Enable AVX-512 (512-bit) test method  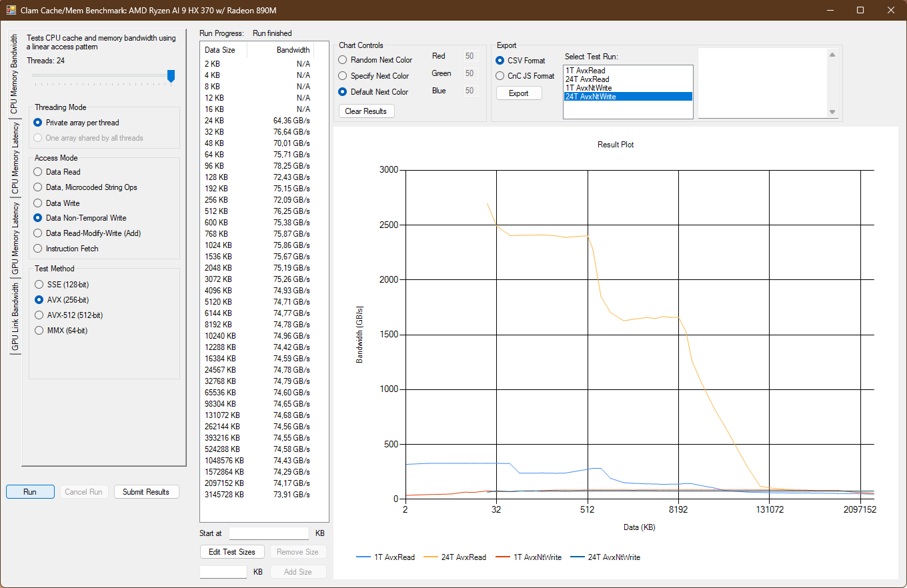click(38, 315)
